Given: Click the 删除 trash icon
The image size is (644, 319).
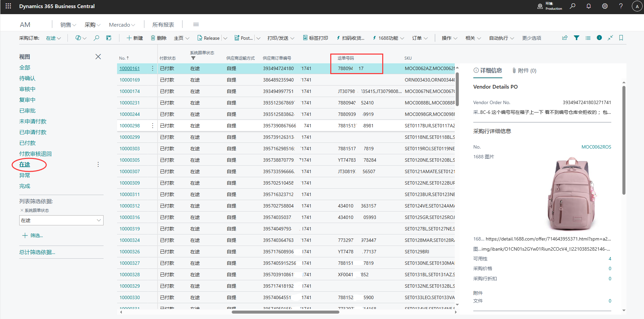Looking at the screenshot, I should click(x=153, y=38).
